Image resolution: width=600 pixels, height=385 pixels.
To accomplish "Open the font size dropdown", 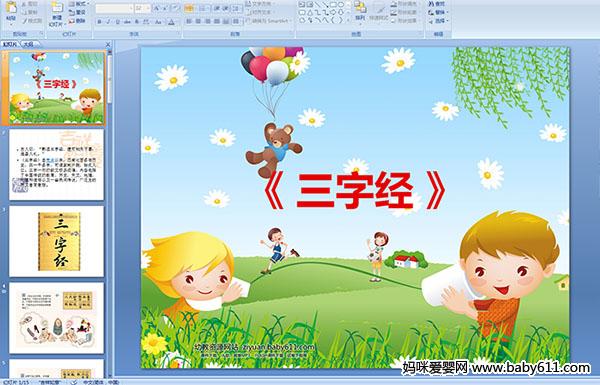I will pyautogui.click(x=147, y=8).
